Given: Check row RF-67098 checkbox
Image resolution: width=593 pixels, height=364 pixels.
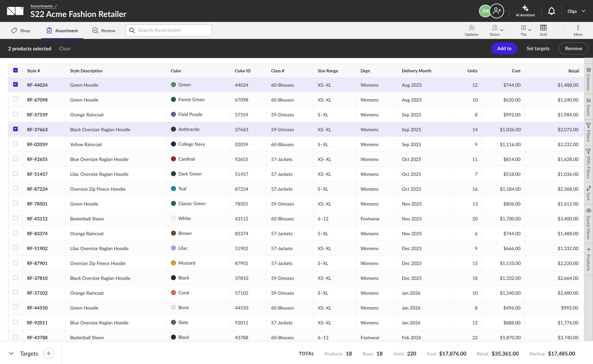Looking at the screenshot, I should click(x=15, y=99).
